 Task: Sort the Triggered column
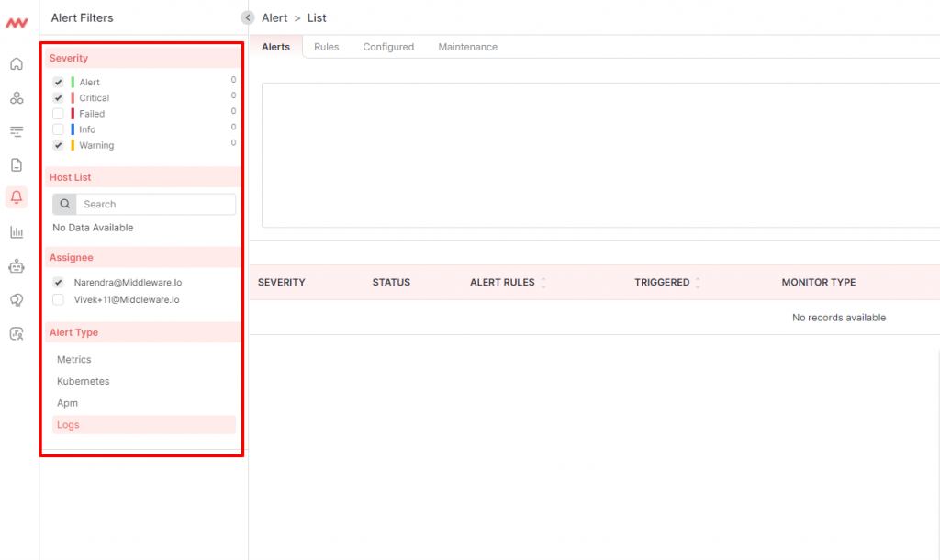coord(697,282)
